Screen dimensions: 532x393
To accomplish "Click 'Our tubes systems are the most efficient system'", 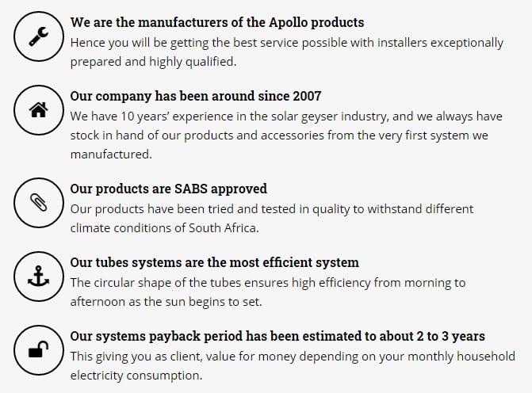I will click(214, 263).
